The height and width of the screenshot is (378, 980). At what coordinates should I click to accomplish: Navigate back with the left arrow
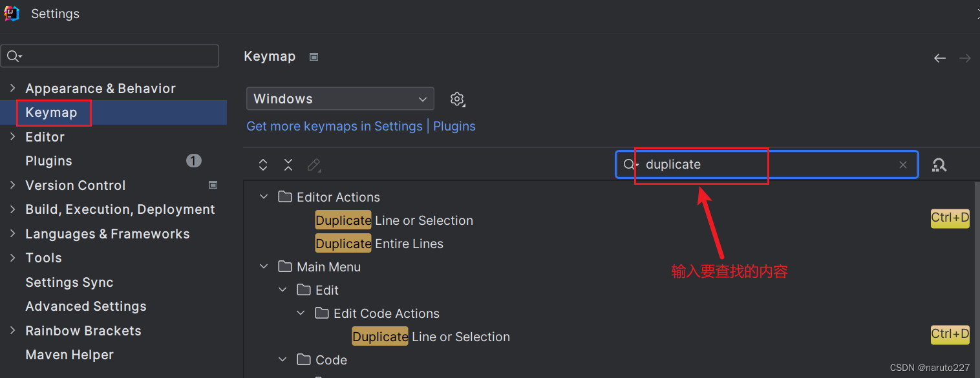tap(940, 58)
